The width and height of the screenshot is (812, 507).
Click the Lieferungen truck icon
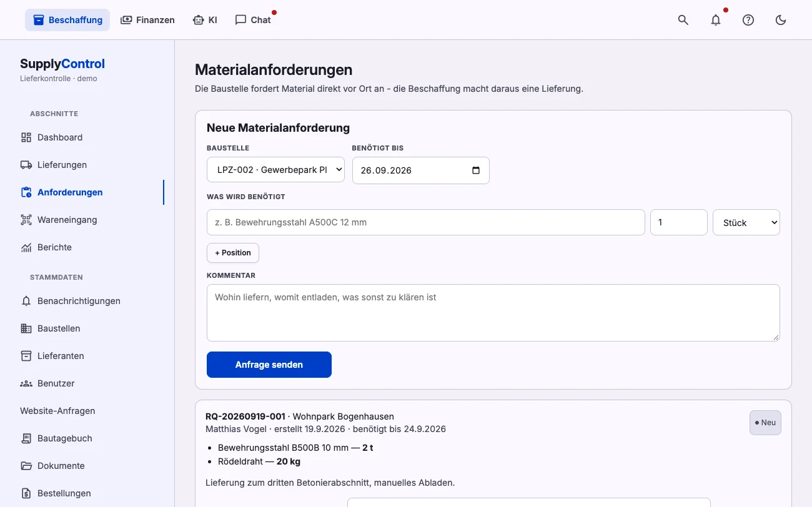point(26,165)
